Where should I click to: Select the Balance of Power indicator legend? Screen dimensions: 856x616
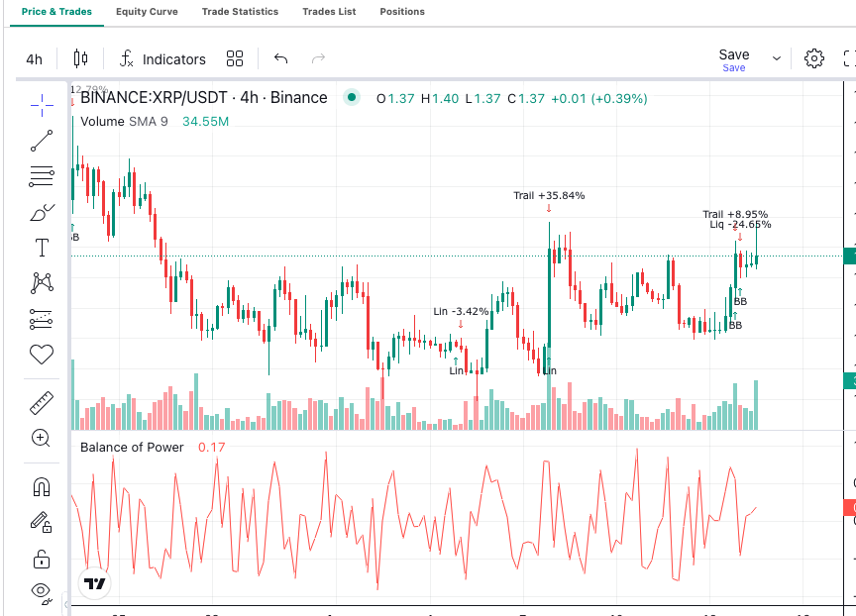click(x=132, y=448)
